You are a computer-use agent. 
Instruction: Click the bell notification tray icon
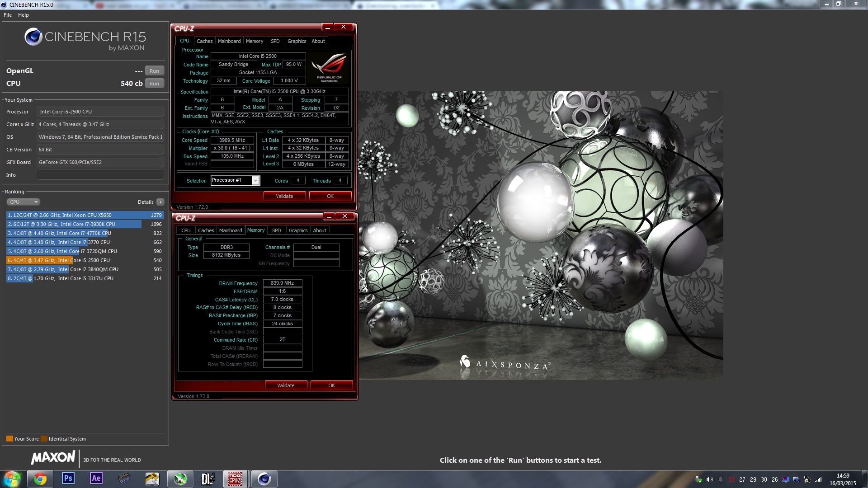click(x=721, y=479)
